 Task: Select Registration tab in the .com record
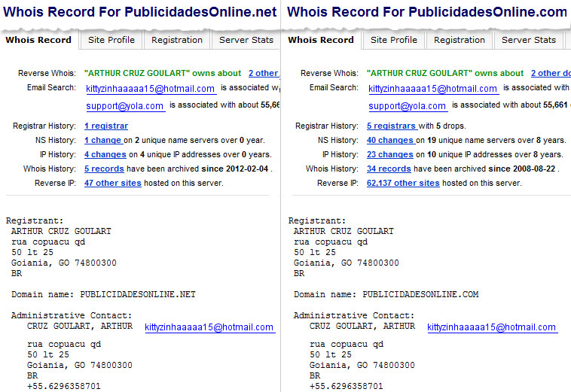pos(460,40)
